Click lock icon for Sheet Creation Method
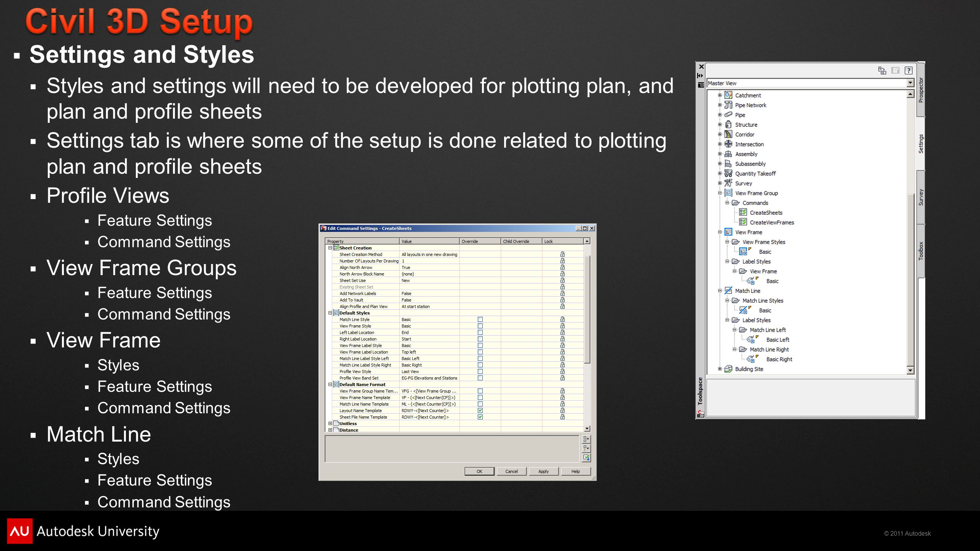Image resolution: width=980 pixels, height=551 pixels. (562, 254)
